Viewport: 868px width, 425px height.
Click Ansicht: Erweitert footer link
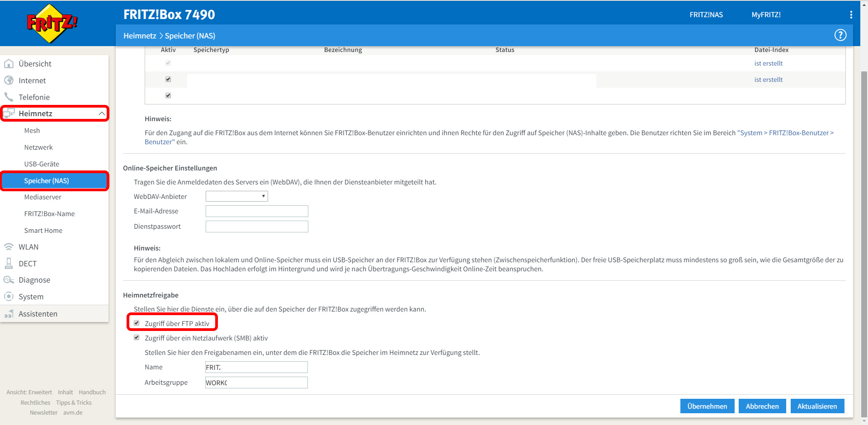(x=29, y=392)
